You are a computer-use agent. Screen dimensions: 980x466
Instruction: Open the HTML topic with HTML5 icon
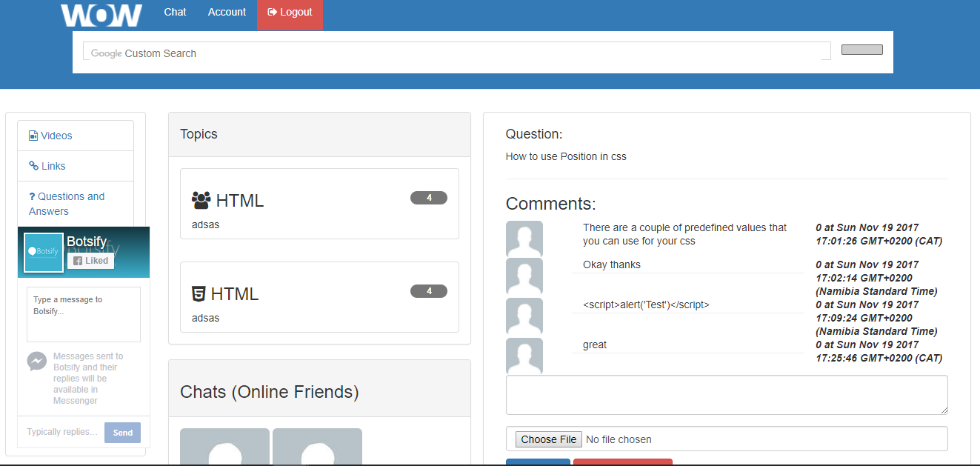point(235,294)
